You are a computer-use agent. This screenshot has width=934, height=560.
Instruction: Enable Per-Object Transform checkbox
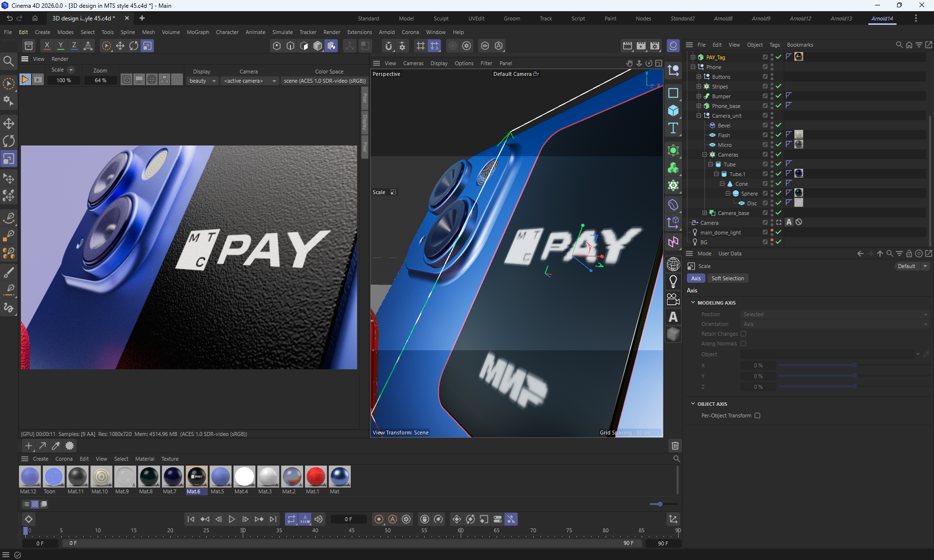point(757,415)
